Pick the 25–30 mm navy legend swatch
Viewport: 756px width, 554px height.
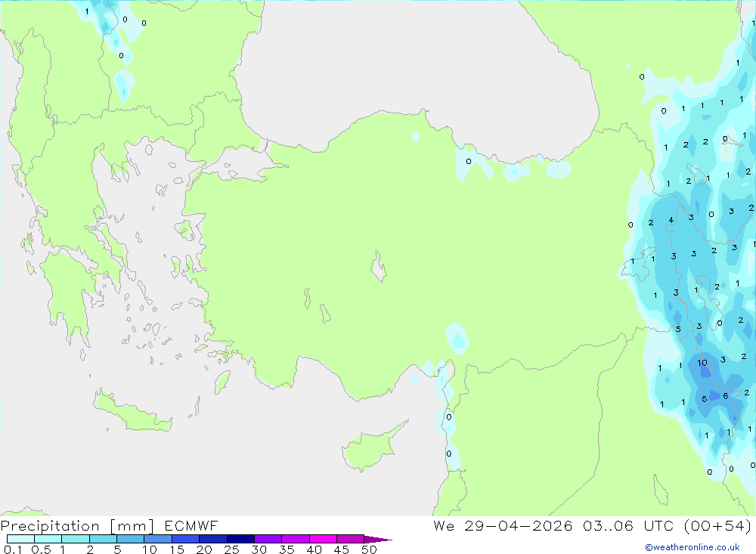(240, 539)
